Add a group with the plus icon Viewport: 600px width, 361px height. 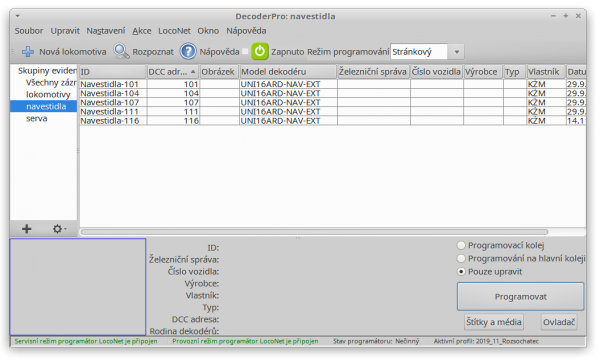(x=26, y=229)
